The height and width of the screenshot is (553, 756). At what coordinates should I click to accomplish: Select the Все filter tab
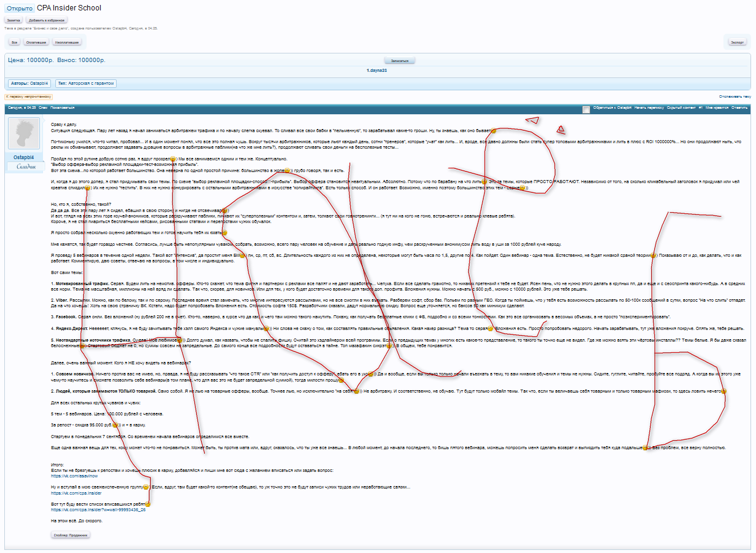point(15,42)
